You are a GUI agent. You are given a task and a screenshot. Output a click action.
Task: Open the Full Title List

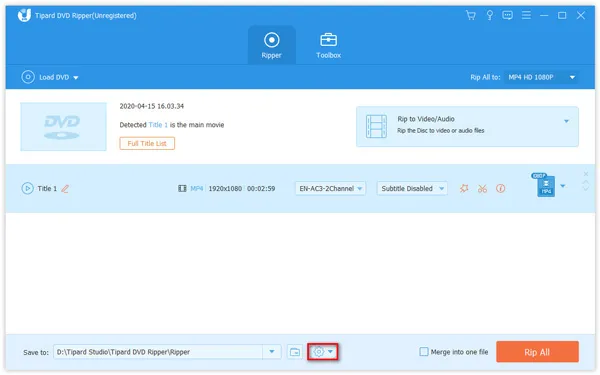147,143
